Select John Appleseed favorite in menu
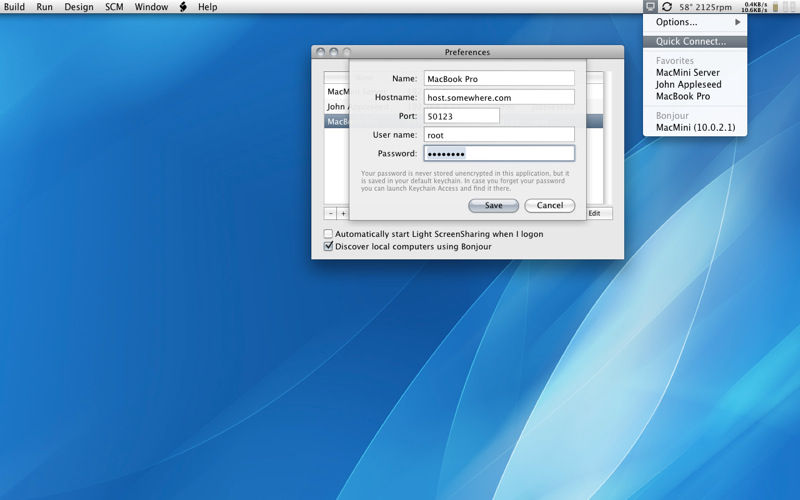Viewport: 800px width, 500px height. click(695, 84)
